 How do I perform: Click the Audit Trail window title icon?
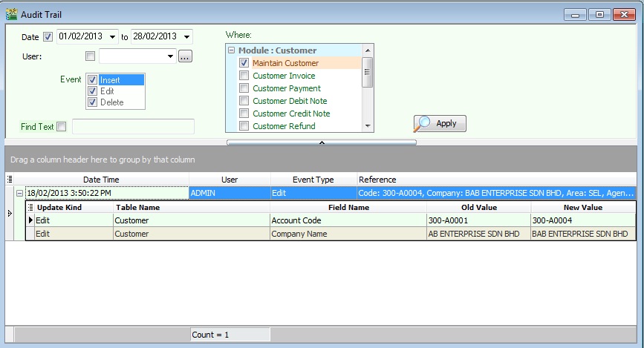pos(11,13)
